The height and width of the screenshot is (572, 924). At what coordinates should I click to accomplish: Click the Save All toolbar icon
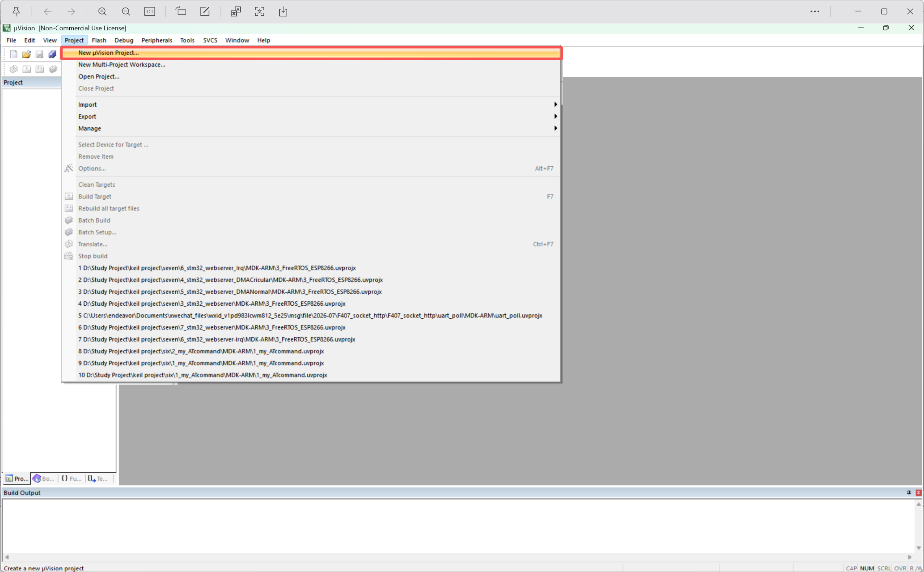(52, 54)
